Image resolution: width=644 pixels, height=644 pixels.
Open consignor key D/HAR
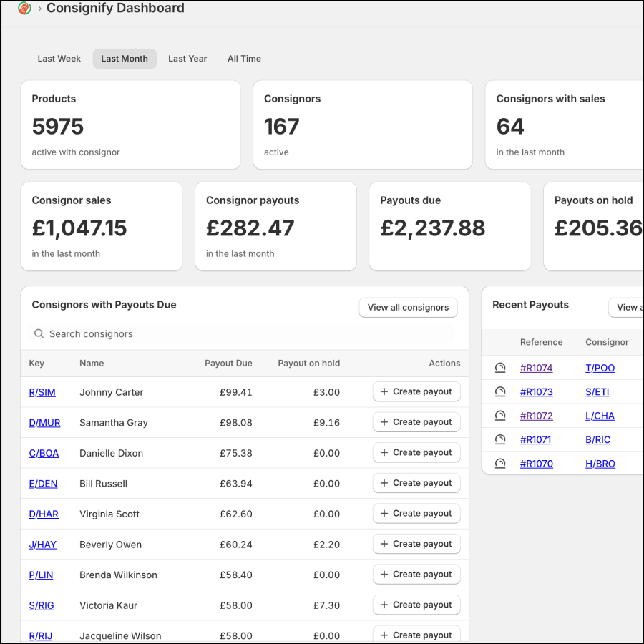[x=44, y=514]
